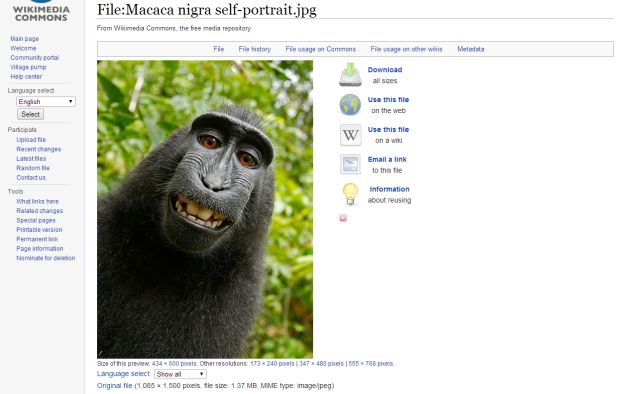The width and height of the screenshot is (625, 394).
Task: Switch to the File history tab
Action: (255, 49)
